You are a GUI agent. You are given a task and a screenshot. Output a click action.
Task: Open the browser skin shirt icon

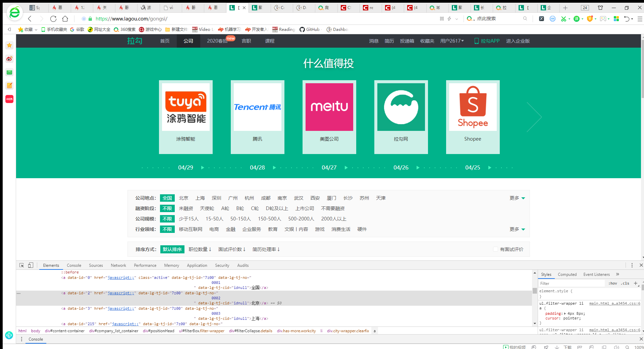pos(600,8)
